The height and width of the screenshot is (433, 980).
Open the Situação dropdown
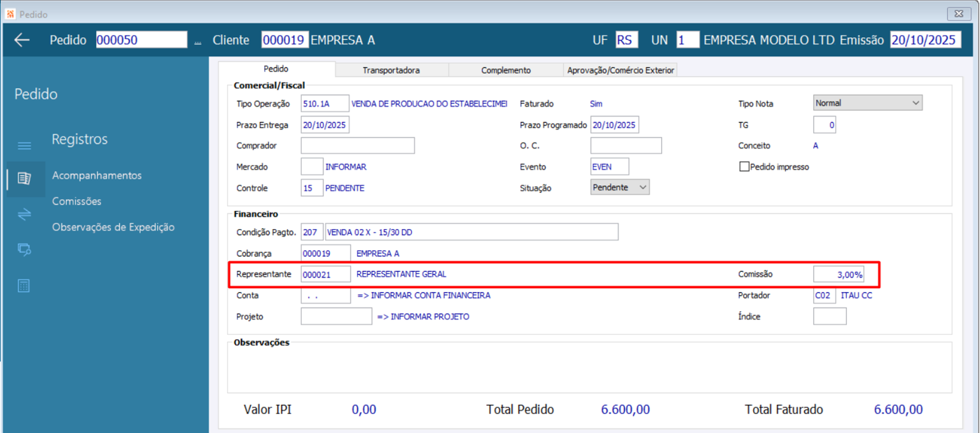pos(619,187)
